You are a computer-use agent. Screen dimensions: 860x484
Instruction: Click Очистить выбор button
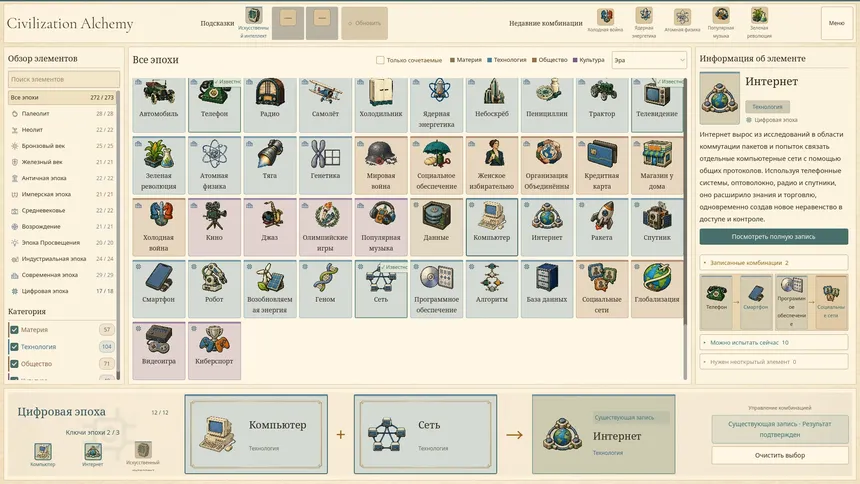click(x=779, y=455)
